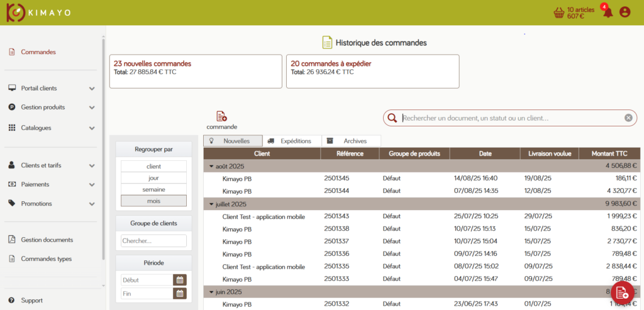Switch to the Archives tab
The width and height of the screenshot is (644, 310).
(x=351, y=141)
